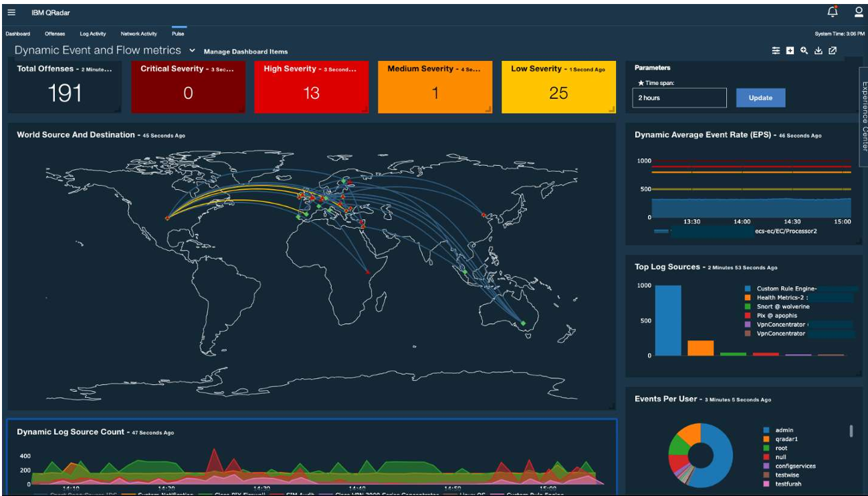The image size is (868, 496).
Task: Expand the dashboard name dropdown chevron
Action: (x=192, y=50)
